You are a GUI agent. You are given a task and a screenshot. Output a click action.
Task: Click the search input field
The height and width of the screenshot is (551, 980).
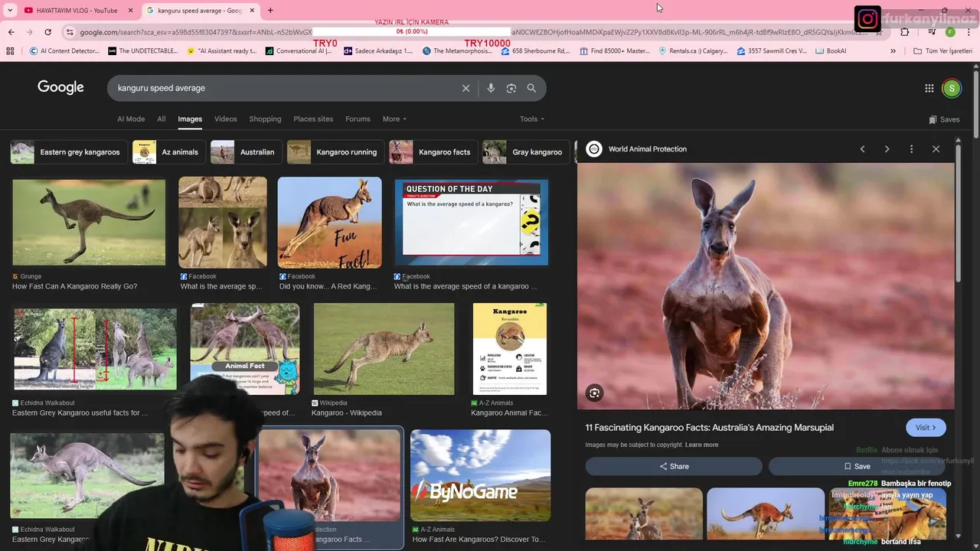point(283,88)
